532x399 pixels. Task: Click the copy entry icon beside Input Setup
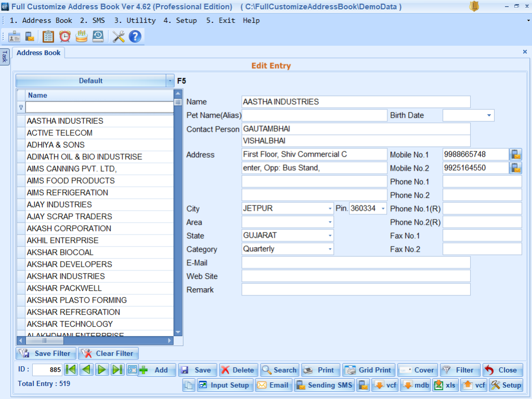click(x=189, y=385)
